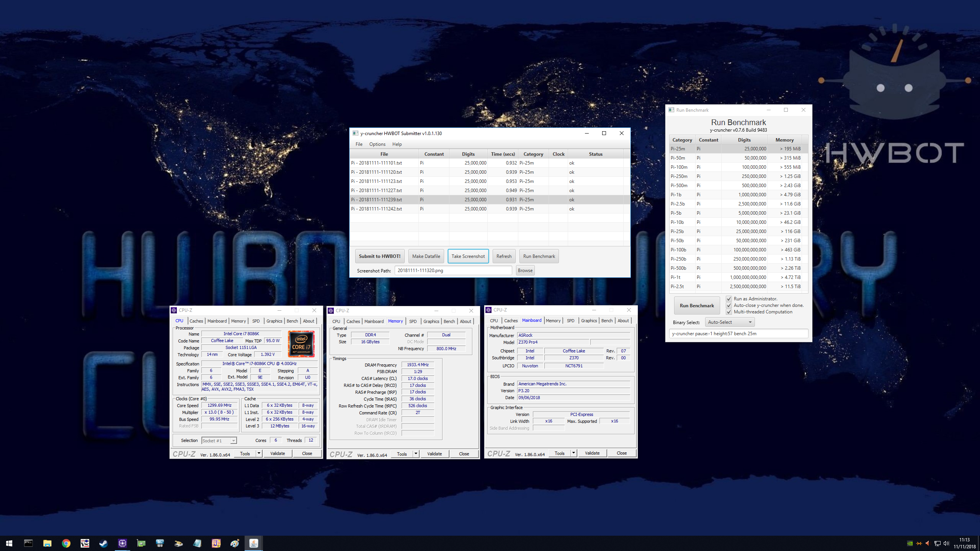Click the taskbar clock showing 11:13
The height and width of the screenshot is (551, 980).
[x=964, y=543]
